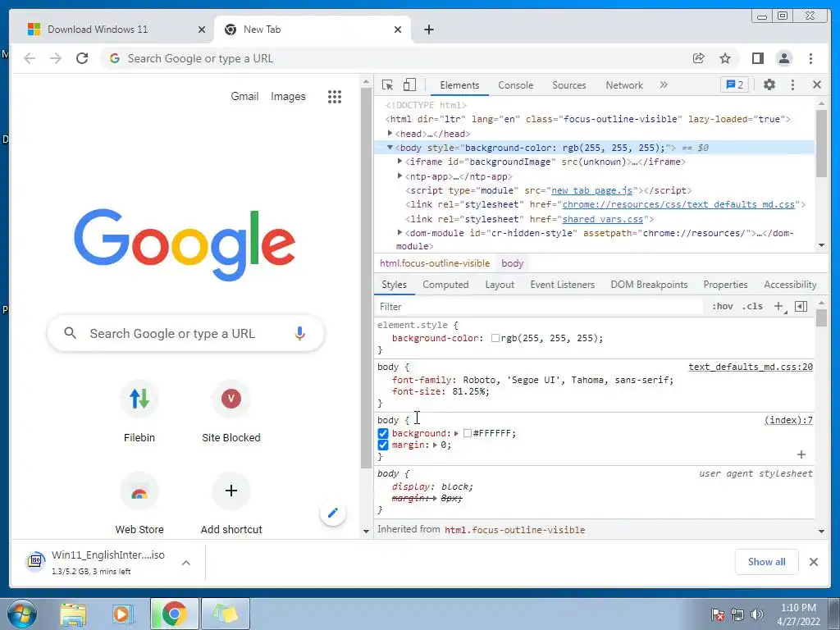Screen dimensions: 840x630
Task: Click the share page icon
Action: 699,58
